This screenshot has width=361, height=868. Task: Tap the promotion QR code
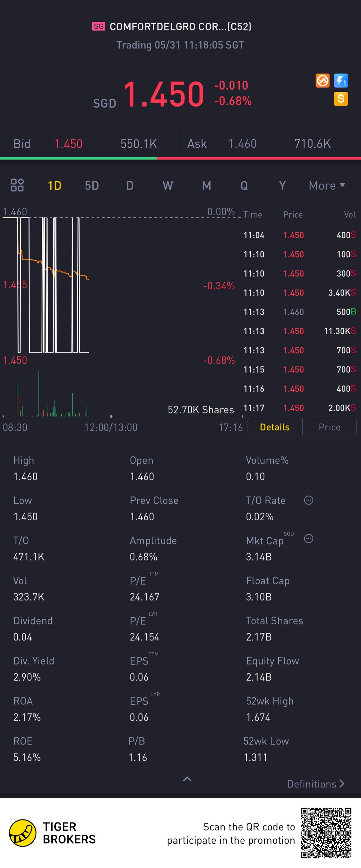tap(326, 833)
